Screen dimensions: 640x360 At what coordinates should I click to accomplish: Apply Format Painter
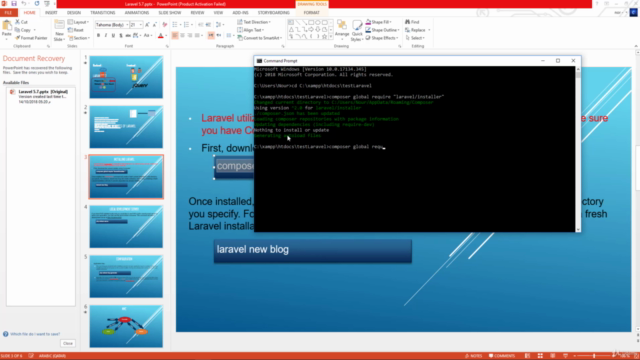coord(31,38)
